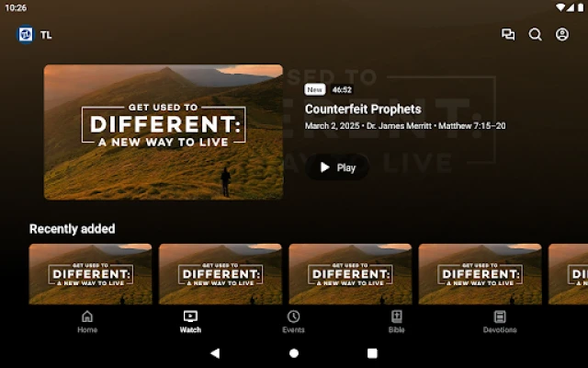Viewport: 588px width, 368px height.
Task: Tap the partially visible fifth video thumbnail
Action: pyautogui.click(x=569, y=273)
